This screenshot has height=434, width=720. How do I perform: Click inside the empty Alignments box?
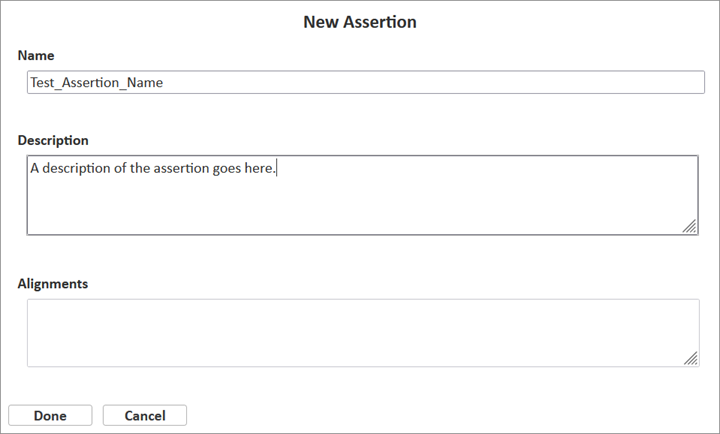360,333
